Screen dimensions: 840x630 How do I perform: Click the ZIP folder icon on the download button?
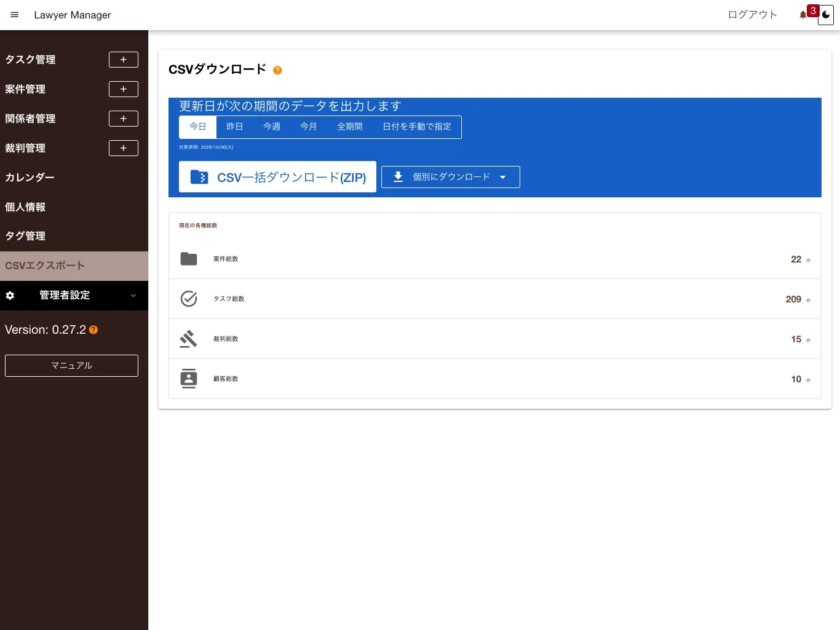(x=199, y=177)
